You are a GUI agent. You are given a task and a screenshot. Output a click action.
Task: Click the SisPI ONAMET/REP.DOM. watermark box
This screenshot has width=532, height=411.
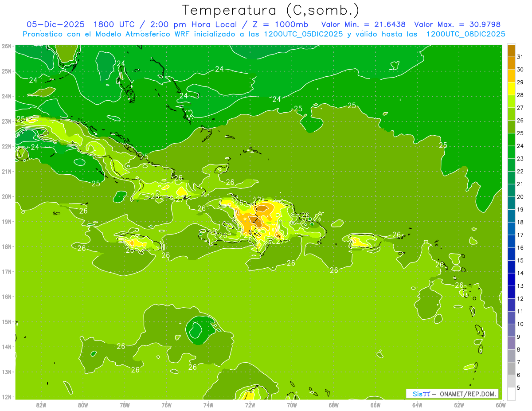[452, 394]
